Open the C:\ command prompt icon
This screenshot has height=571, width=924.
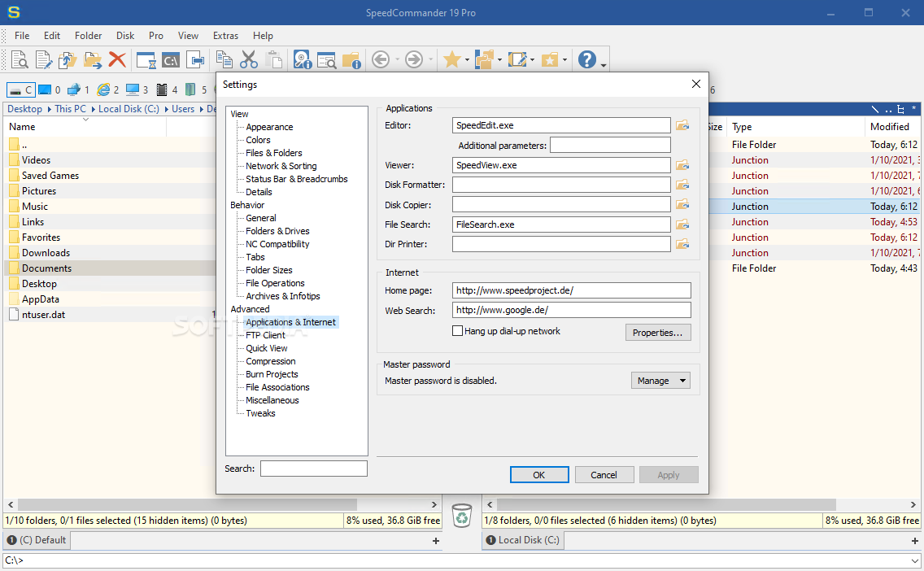click(171, 59)
